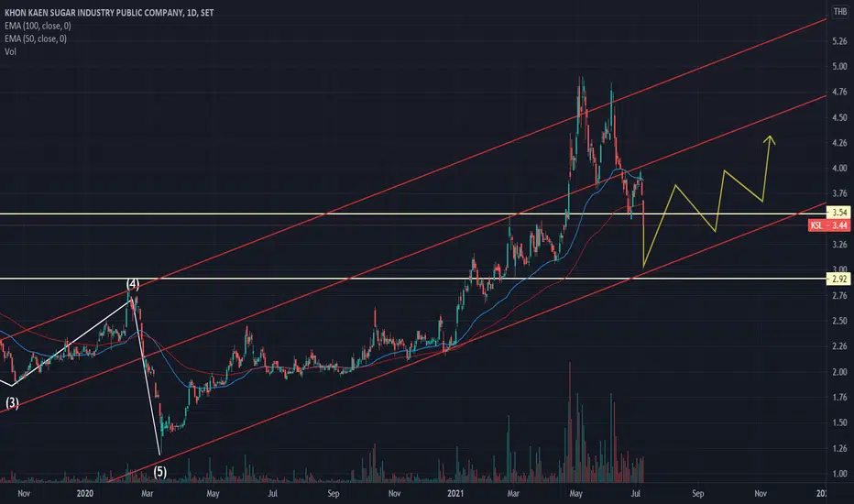The image size is (854, 504).
Task: Select the EMA (100, close, 0) indicator label
Action: click(x=38, y=26)
